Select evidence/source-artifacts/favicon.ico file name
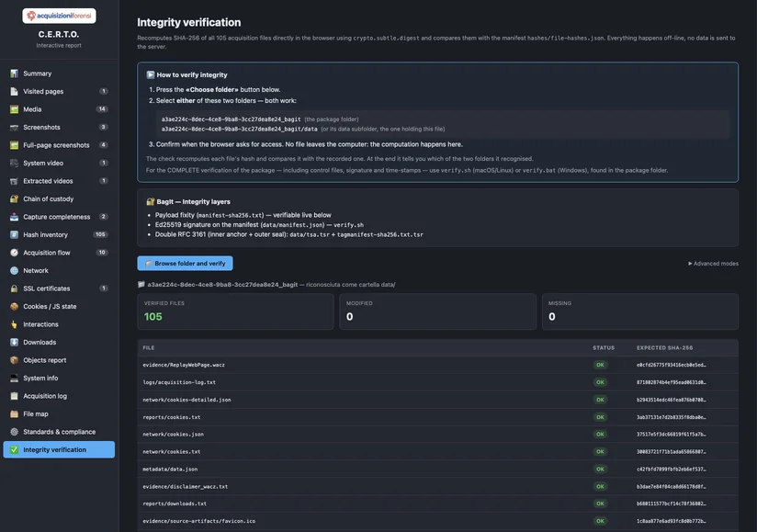757x532 pixels. coord(199,521)
